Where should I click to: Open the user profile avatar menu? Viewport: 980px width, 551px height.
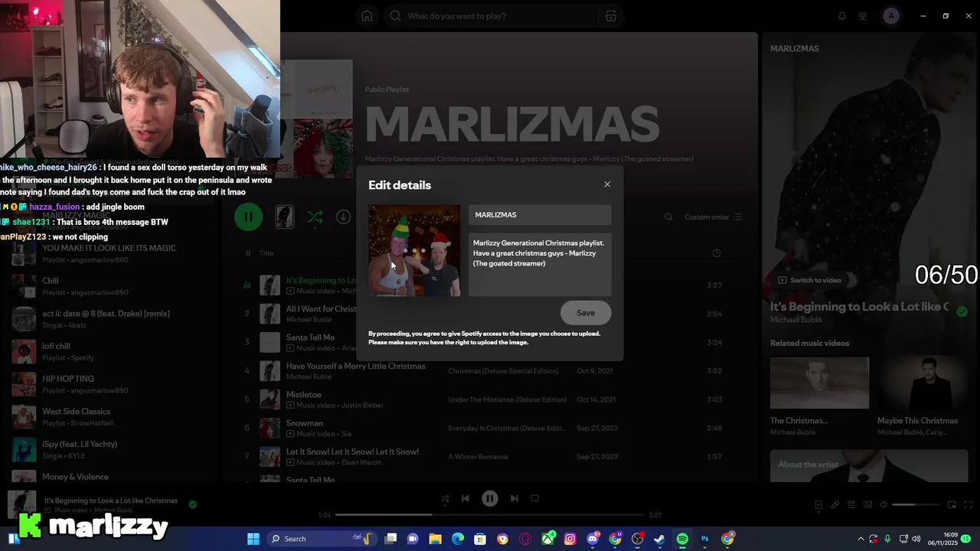click(x=890, y=16)
